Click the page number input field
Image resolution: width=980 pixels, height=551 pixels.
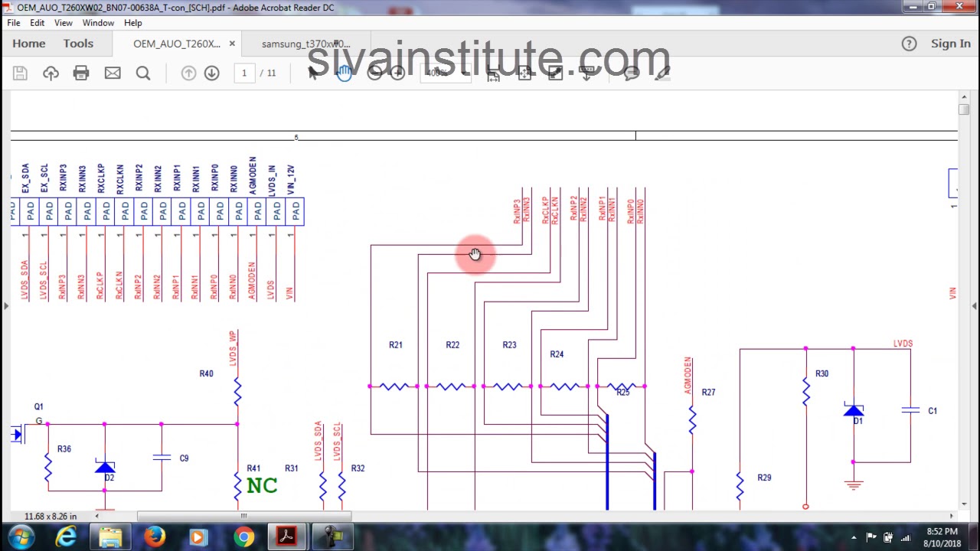click(x=244, y=73)
